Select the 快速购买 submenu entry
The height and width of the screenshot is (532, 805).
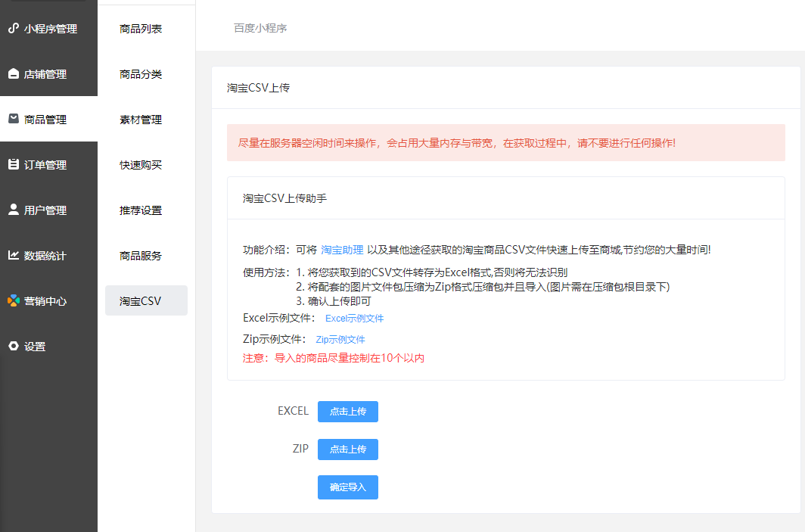point(141,165)
